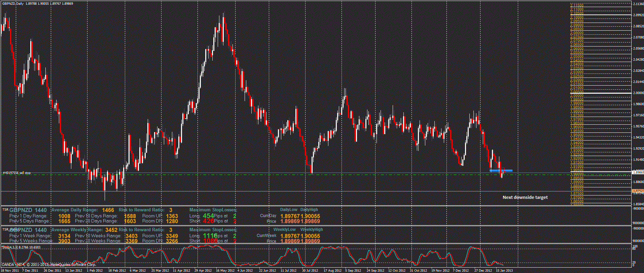This screenshot has width=644, height=273.
Task: Click the OANDA MetaQuotes copyright text
Action: tap(49, 265)
